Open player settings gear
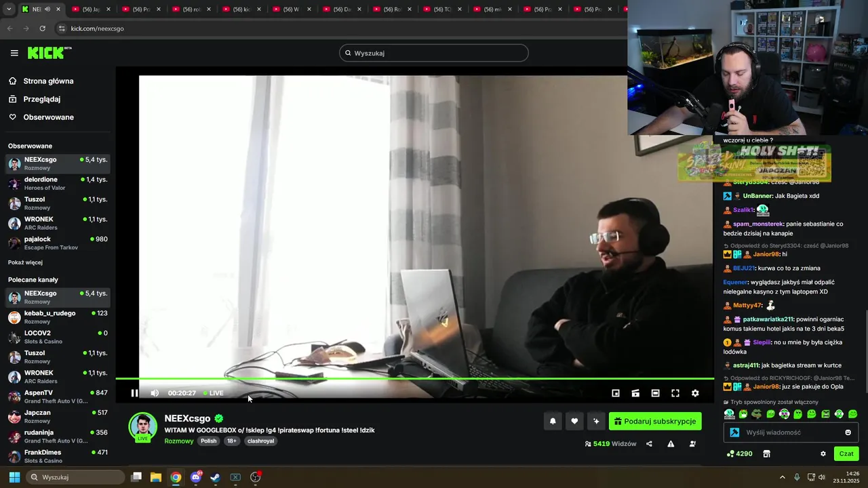This screenshot has height=488, width=868. pos(695,393)
